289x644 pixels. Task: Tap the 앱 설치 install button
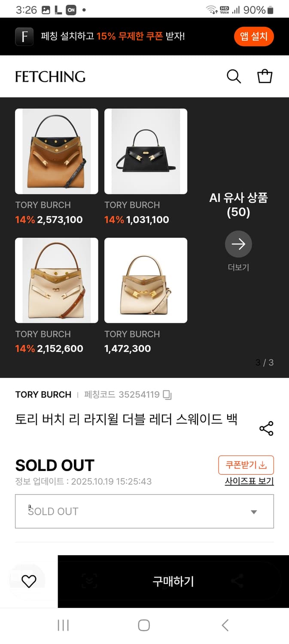click(x=254, y=36)
